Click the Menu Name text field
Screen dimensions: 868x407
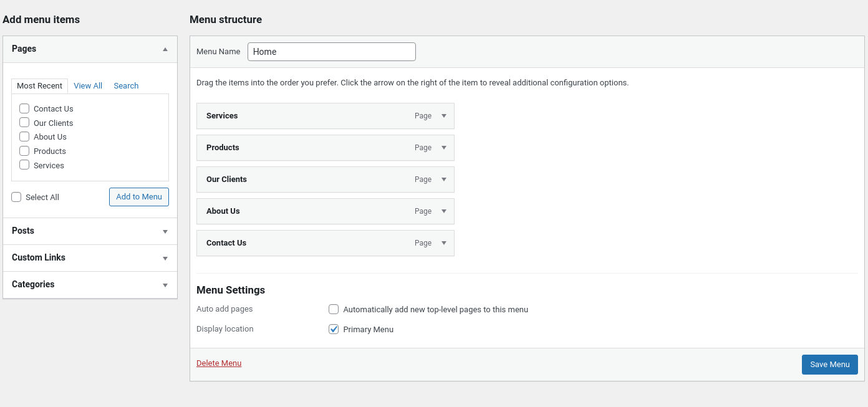[331, 52]
